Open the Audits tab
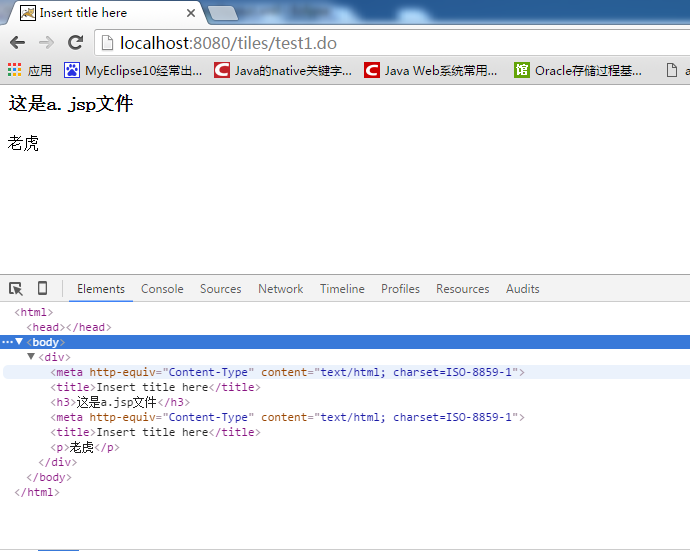The height and width of the screenshot is (551, 690). point(522,289)
